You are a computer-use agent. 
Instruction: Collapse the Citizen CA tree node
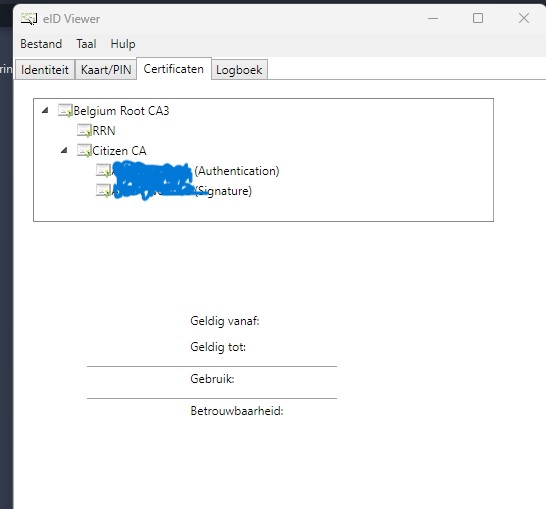point(64,150)
